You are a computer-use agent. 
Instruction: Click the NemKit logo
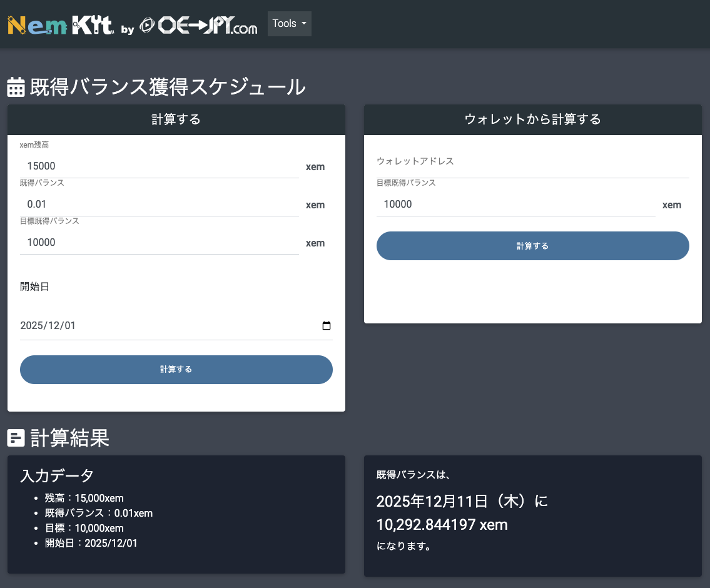pyautogui.click(x=60, y=25)
